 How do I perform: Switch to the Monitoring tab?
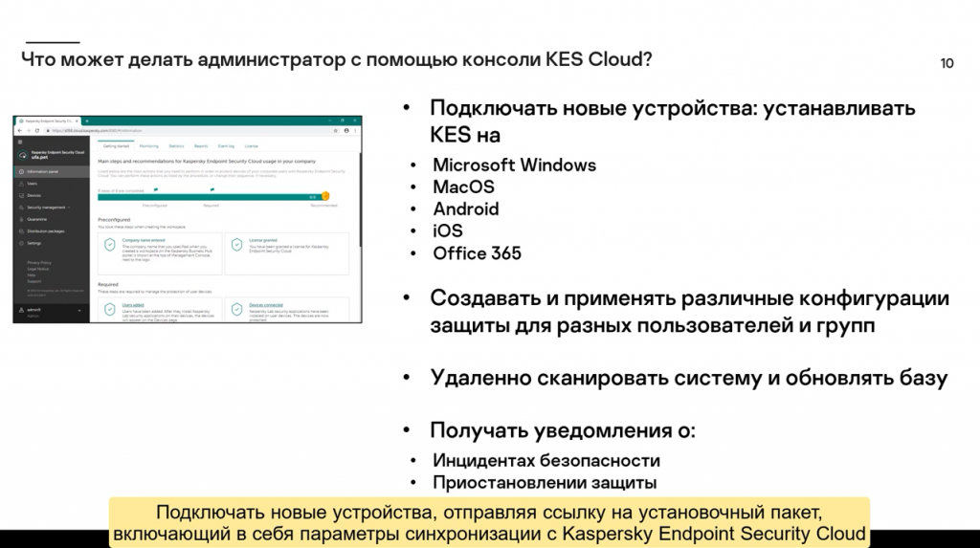click(x=148, y=146)
